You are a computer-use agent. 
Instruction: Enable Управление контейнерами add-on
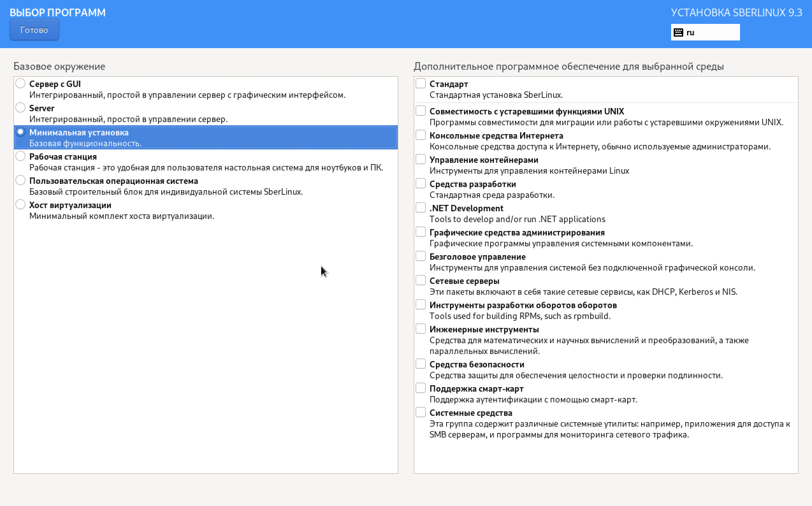(x=420, y=159)
